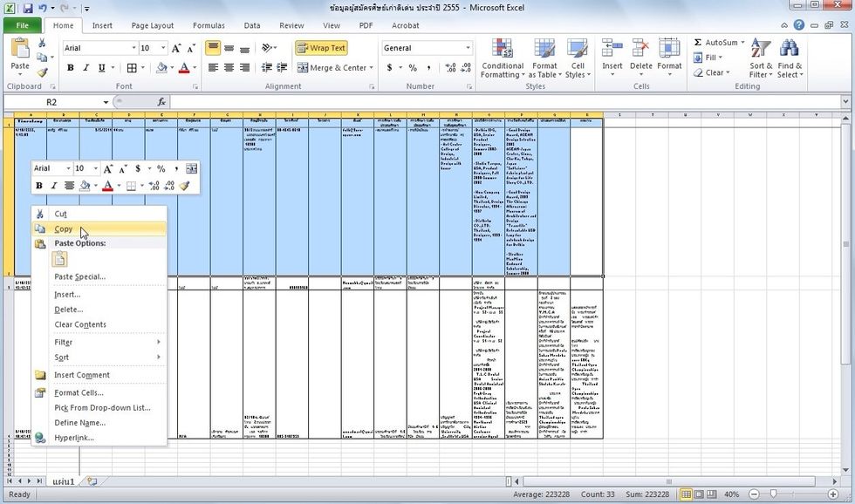Choose Format Cells... in the context menu

pyautogui.click(x=79, y=392)
